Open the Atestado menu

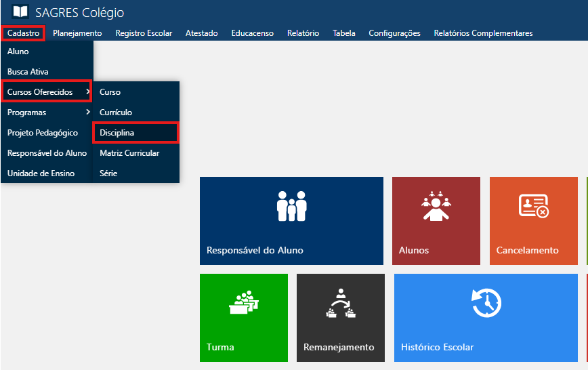click(x=202, y=33)
